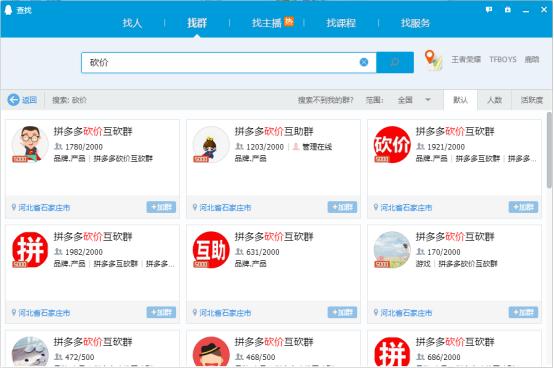Click 游戏 category tag in 170/2000 card
This screenshot has height=369, width=554.
pyautogui.click(x=423, y=264)
